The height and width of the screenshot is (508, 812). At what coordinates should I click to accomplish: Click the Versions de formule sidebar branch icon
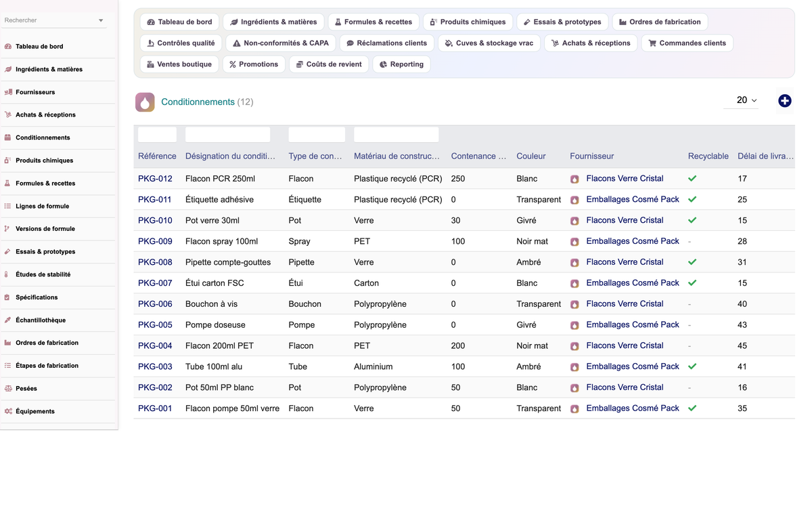[x=8, y=229]
